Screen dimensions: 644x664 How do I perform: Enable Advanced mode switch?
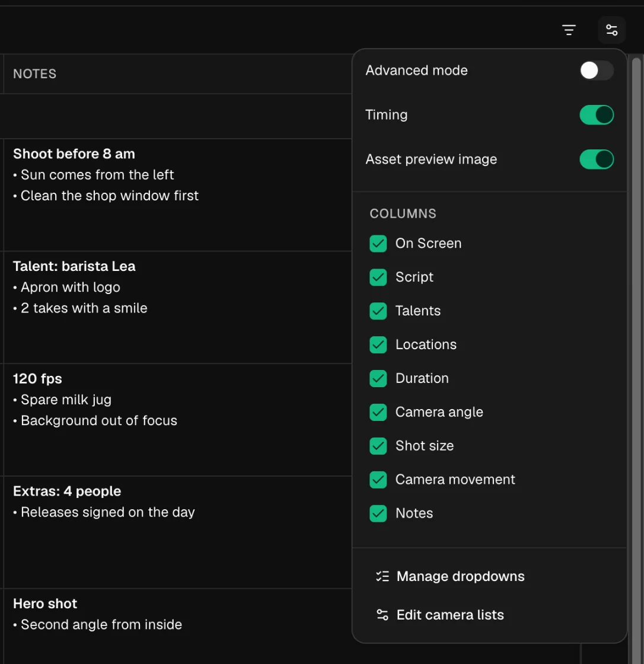point(597,71)
